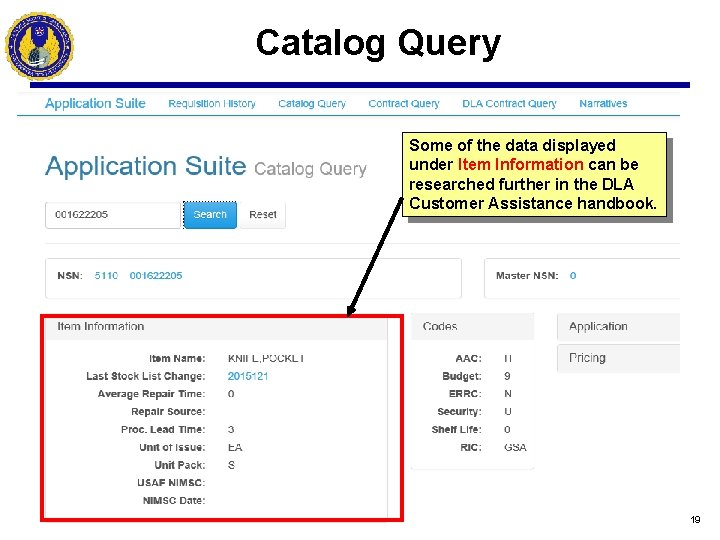Viewport: 720px width, 540px height.
Task: Select the RIC value GSA
Action: pos(515,447)
